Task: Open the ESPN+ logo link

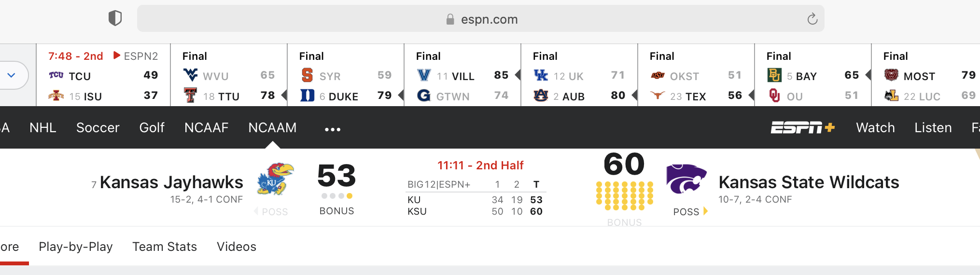Action: coord(803,127)
